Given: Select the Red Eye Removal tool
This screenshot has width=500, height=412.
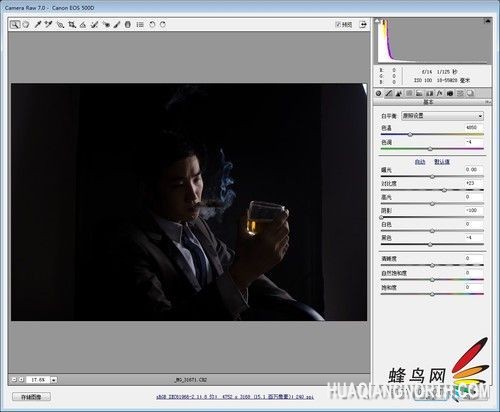Looking at the screenshot, I should click(106, 24).
